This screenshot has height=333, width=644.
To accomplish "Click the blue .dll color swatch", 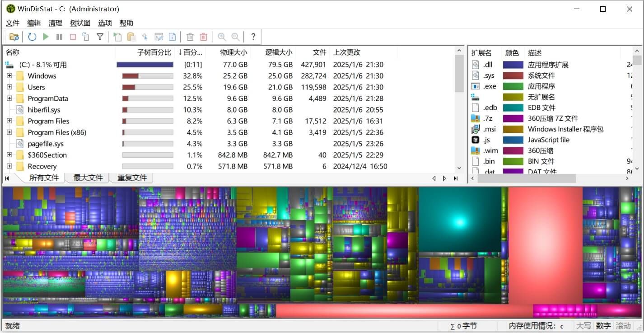I will 513,65.
